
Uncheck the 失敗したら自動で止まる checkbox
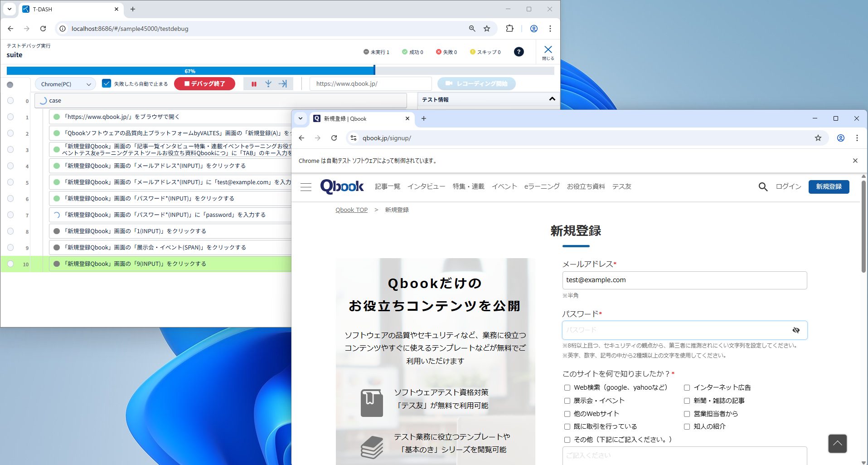click(x=107, y=83)
